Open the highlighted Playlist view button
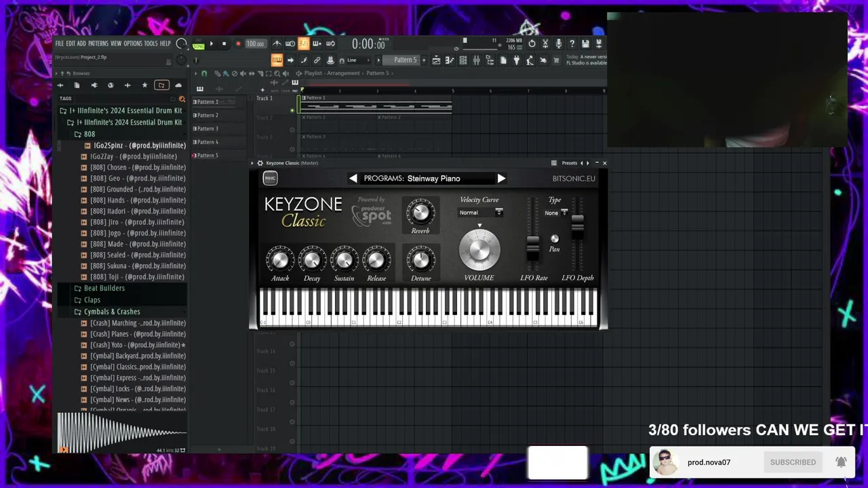 (277, 60)
